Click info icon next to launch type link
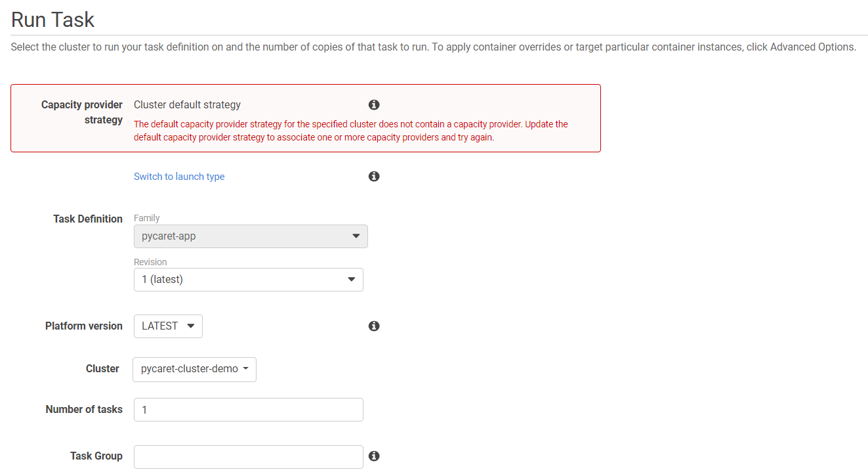 coord(374,177)
